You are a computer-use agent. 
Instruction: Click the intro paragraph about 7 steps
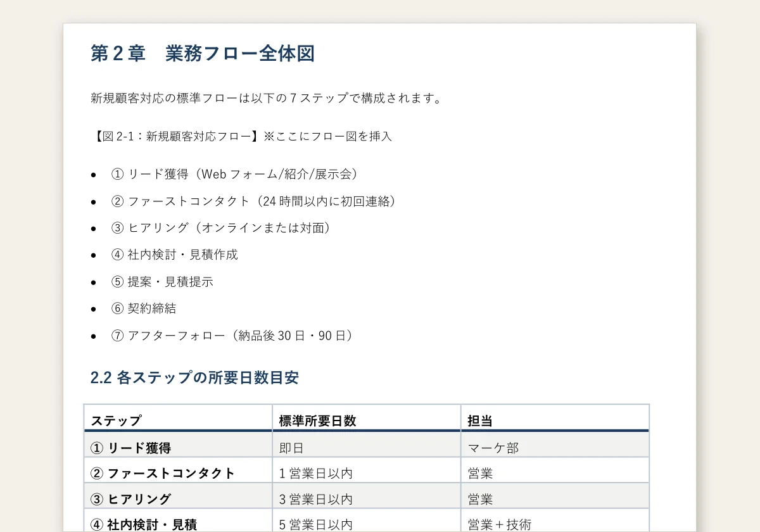tap(266, 98)
